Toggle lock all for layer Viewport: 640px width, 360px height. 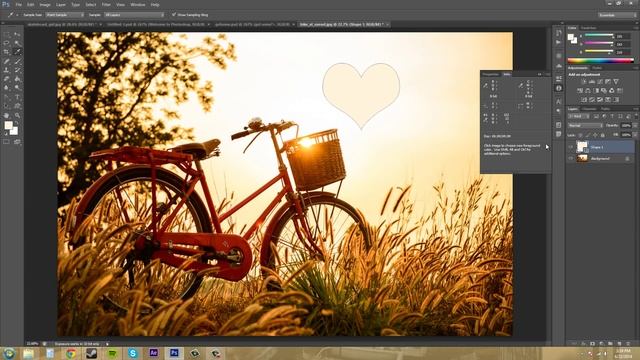tap(602, 135)
